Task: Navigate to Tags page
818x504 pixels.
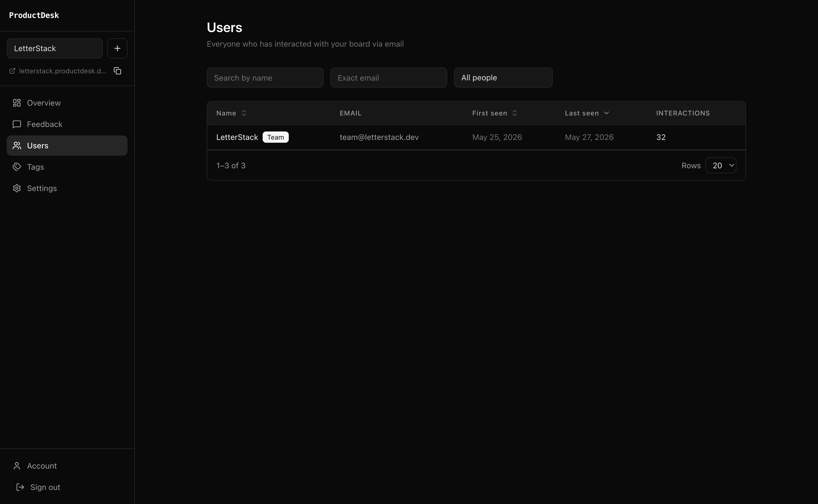Action: [x=67, y=167]
